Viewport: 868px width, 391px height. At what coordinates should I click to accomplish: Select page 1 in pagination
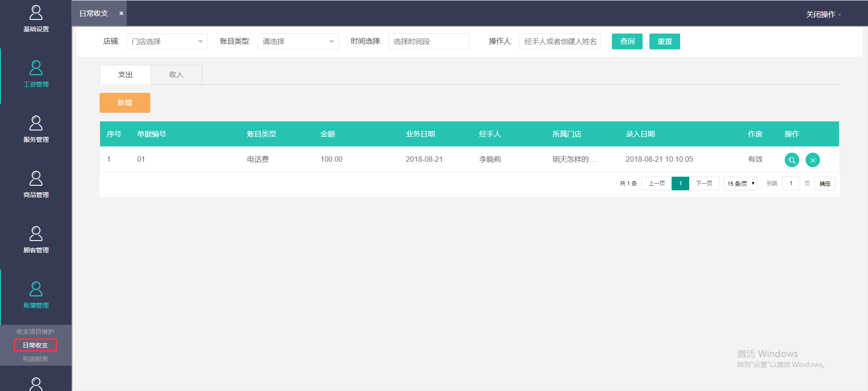click(680, 183)
